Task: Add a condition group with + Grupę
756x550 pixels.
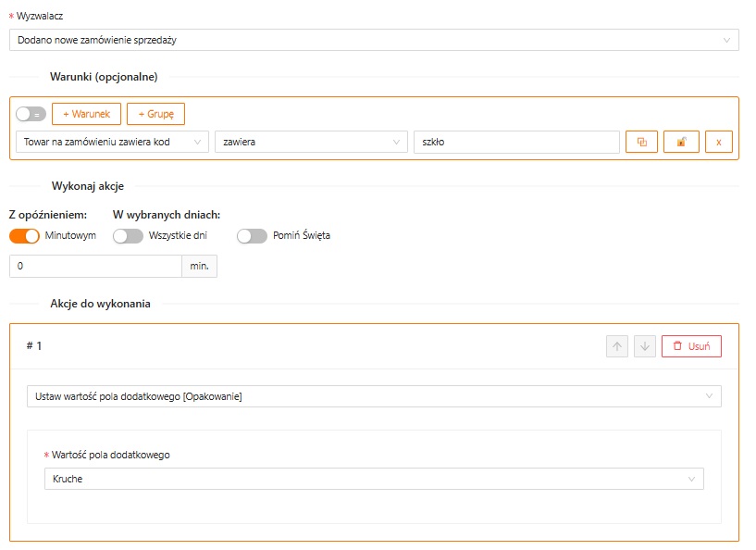Action: tap(155, 114)
